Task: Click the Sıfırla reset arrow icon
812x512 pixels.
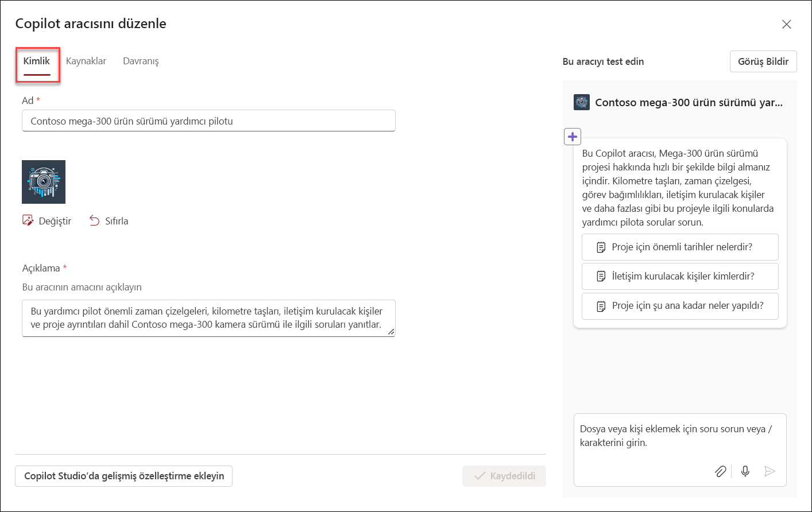Action: (x=95, y=220)
